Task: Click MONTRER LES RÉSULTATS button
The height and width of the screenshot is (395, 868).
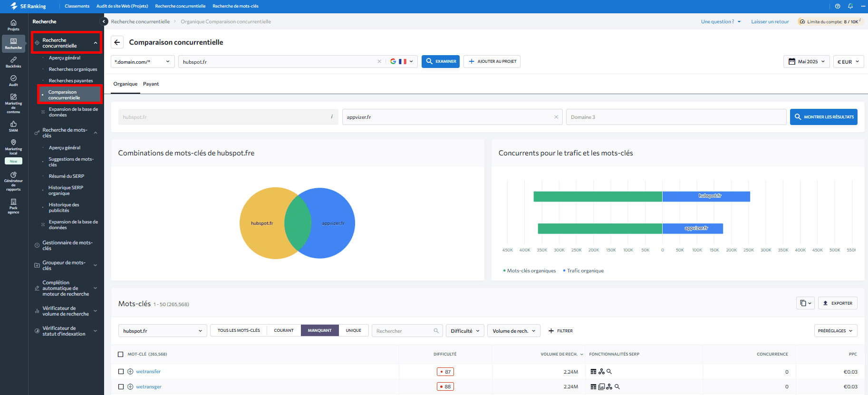Action: 824,117
